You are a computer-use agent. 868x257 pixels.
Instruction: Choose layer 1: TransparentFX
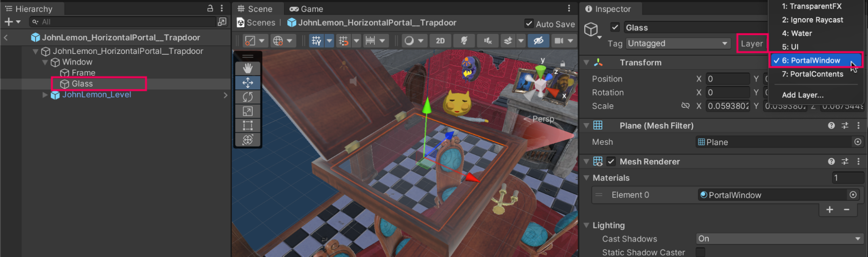812,6
